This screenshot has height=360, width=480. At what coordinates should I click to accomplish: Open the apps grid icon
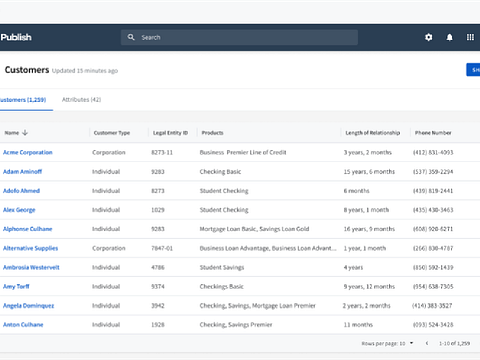470,37
